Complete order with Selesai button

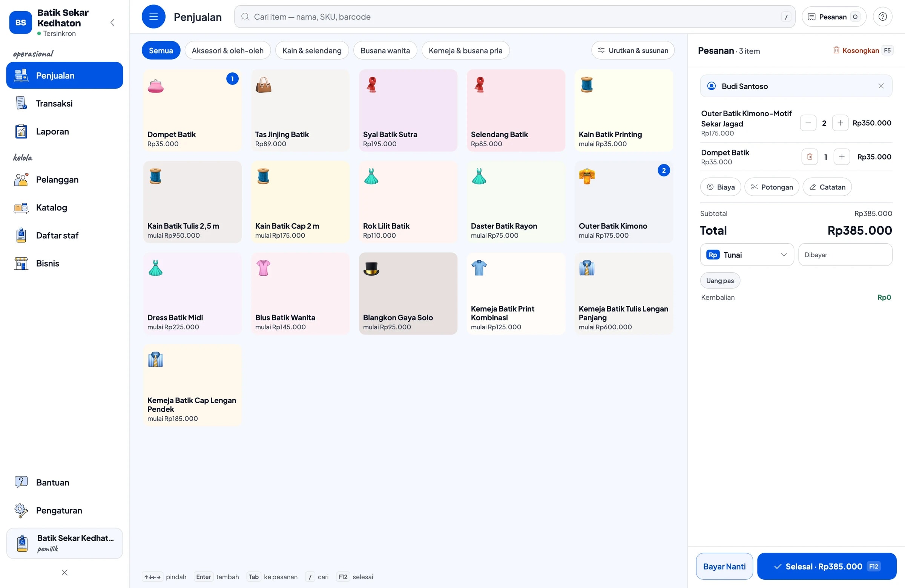pos(826,567)
